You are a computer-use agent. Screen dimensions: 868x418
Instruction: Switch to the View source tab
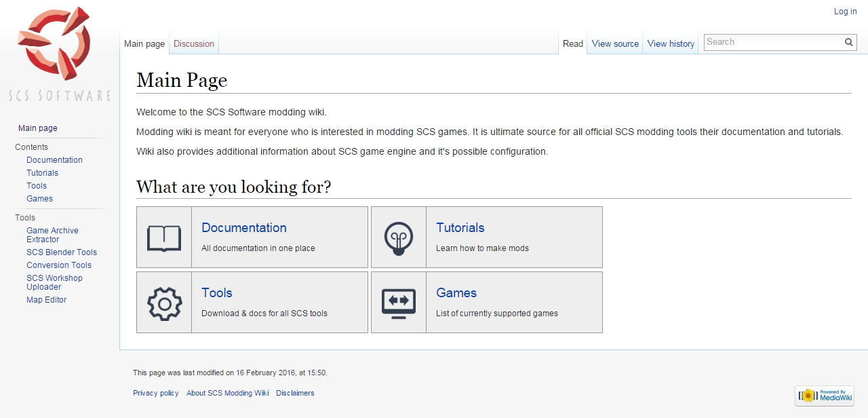[x=615, y=44]
